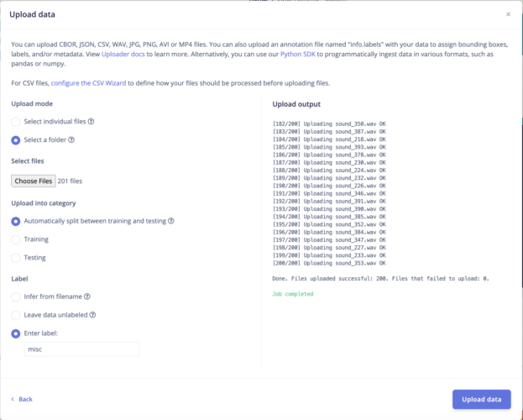The height and width of the screenshot is (420, 523).
Task: Close the Upload data dialog
Action: point(508,13)
